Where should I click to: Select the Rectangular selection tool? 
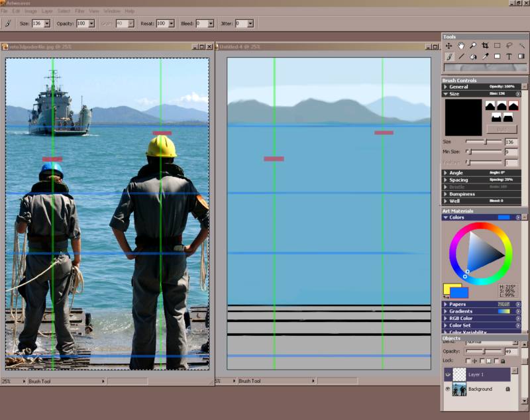coord(498,46)
